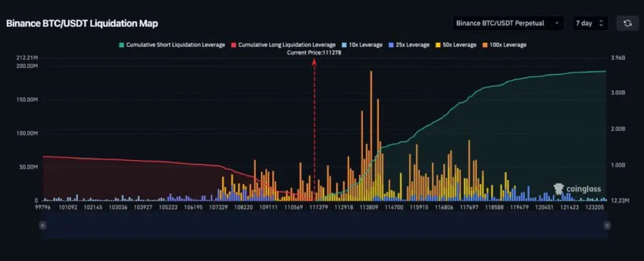The height and width of the screenshot is (261, 644).
Task: Click the left axis value 212.21M
Action: pyautogui.click(x=28, y=58)
